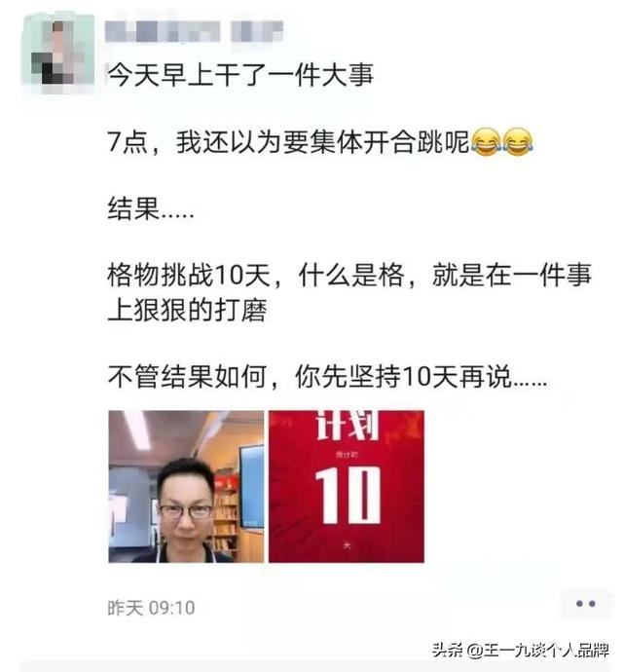Image resolution: width=623 pixels, height=672 pixels.
Task: Tap the 结果..... text line
Action: (x=151, y=208)
